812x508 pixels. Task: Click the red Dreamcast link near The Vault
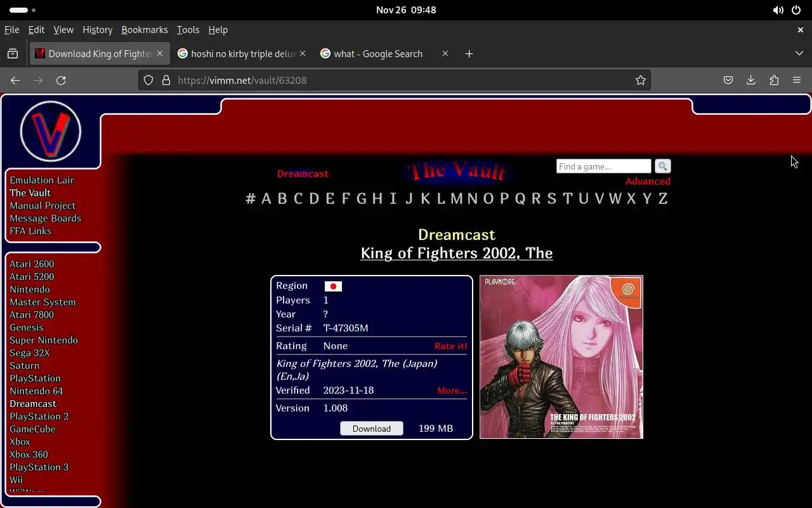coord(303,174)
